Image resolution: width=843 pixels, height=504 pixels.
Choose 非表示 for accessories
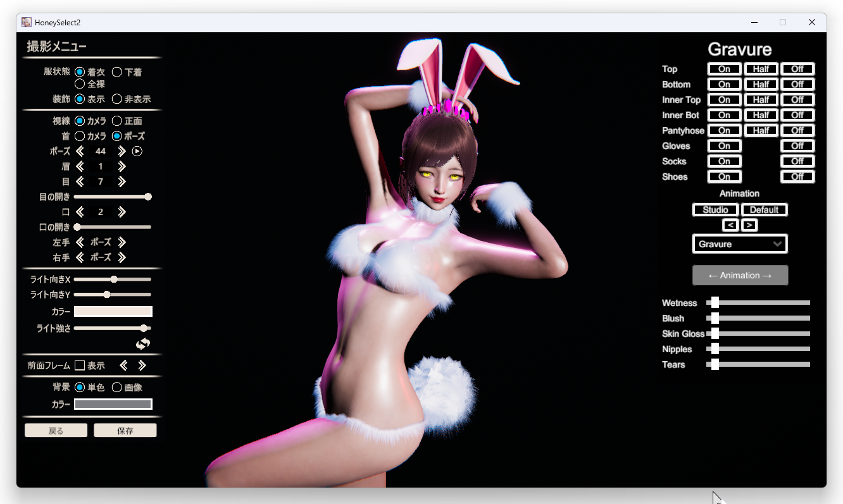coord(117,99)
